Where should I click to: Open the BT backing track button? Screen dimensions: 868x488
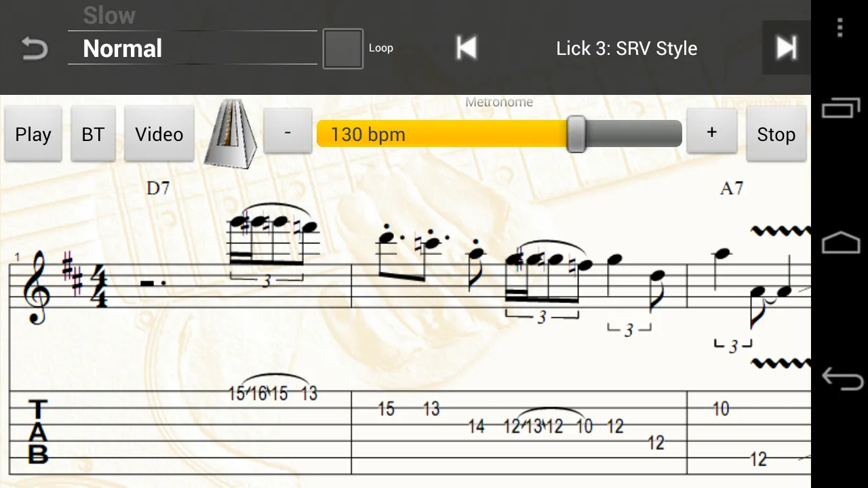click(93, 134)
